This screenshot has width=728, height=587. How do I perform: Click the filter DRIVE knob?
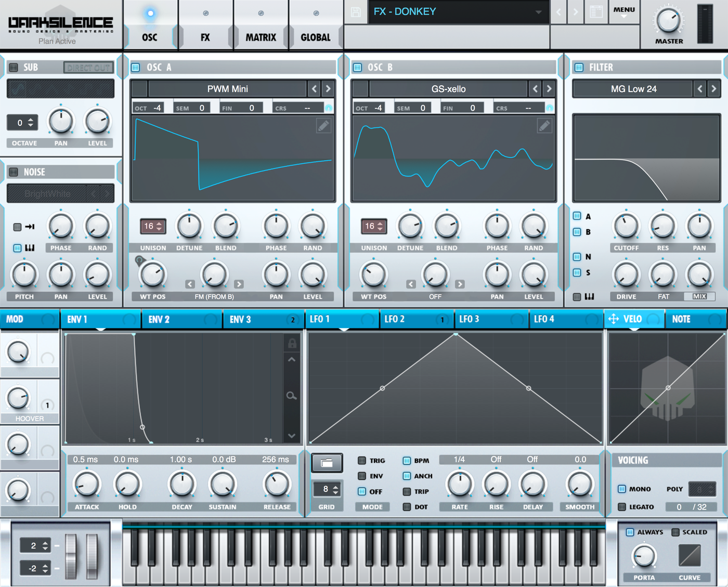point(626,275)
